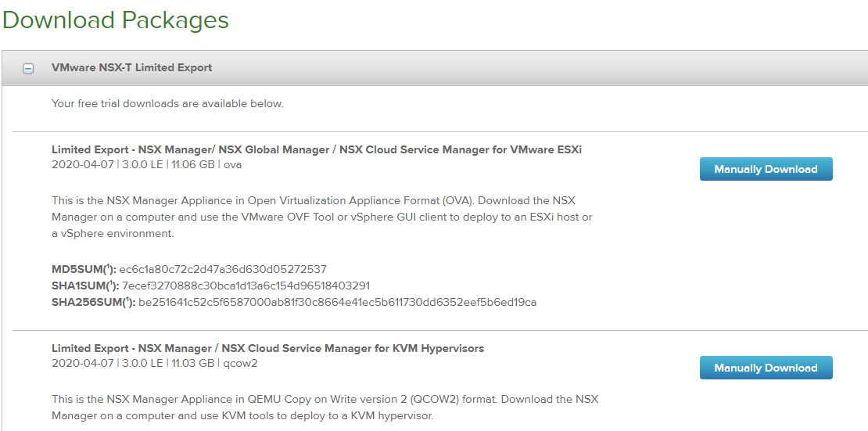
Task: Collapse the VMware NSX-T Limited Export section
Action: tap(27, 69)
